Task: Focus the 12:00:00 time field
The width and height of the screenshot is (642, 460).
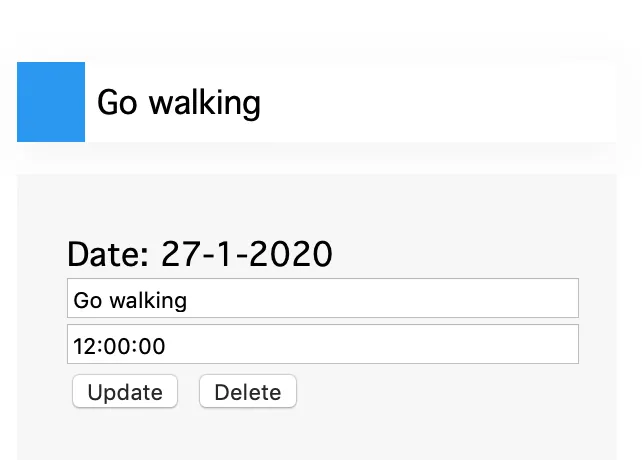Action: tap(322, 345)
